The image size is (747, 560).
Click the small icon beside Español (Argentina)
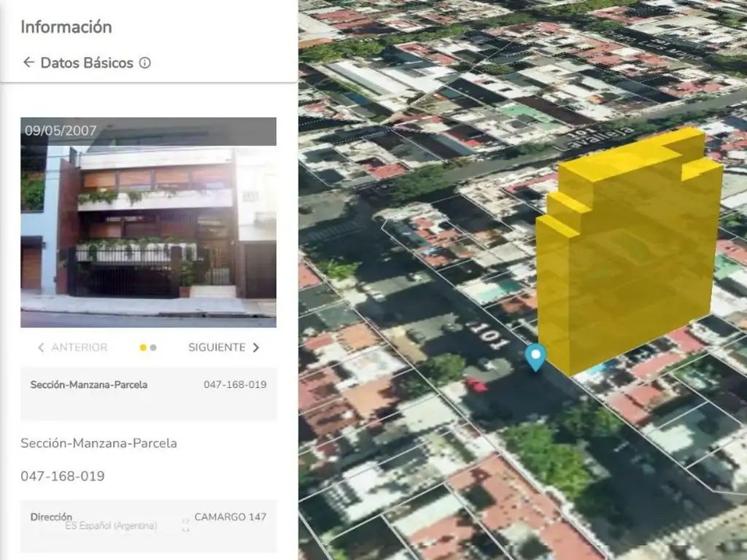pos(185,525)
